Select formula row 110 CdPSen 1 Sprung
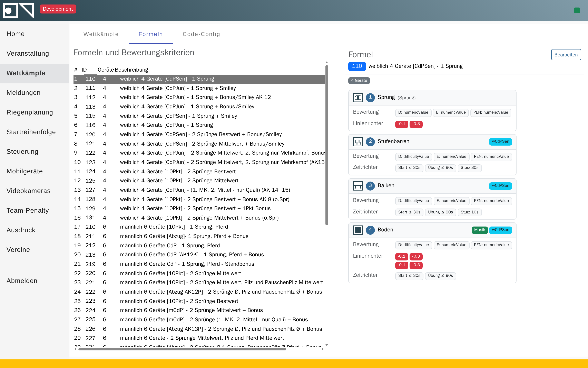The image size is (588, 368). click(x=199, y=79)
